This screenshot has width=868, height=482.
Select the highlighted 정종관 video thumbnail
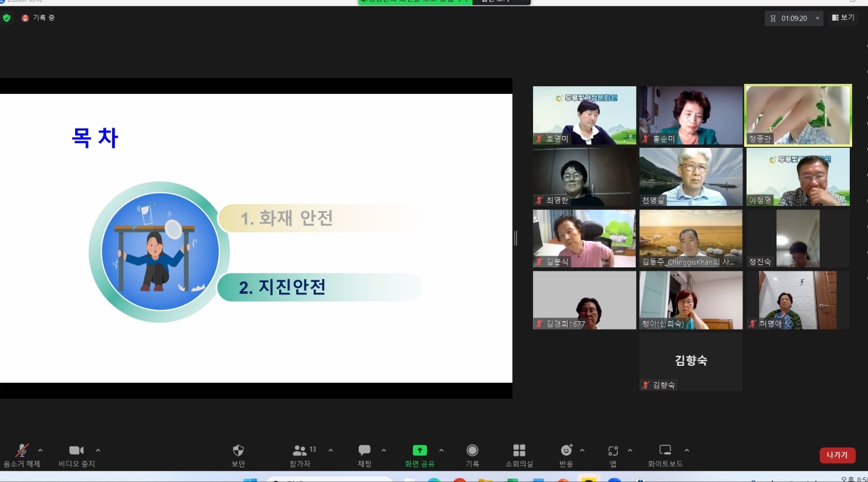click(x=798, y=116)
